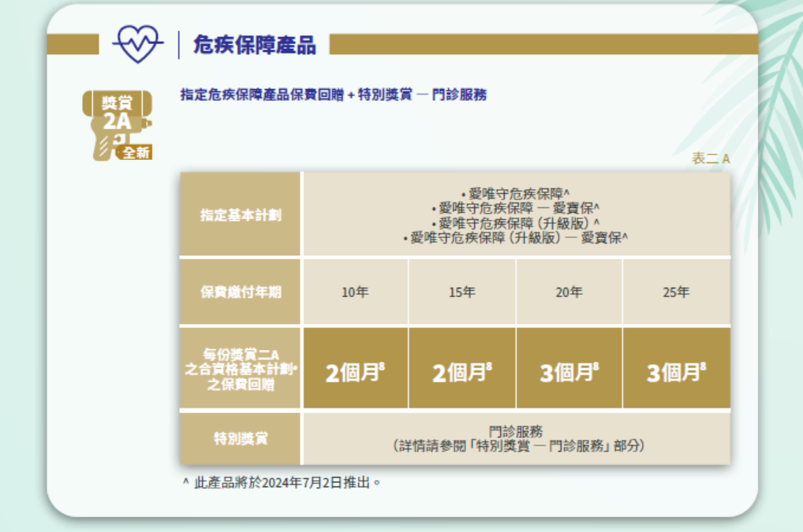803x532 pixels.
Task: Click the 25年 cell
Action: point(676,292)
